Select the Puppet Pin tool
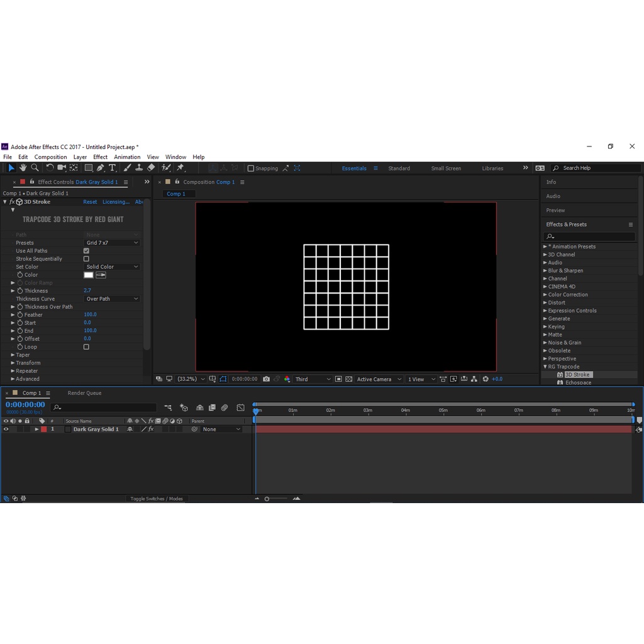The height and width of the screenshot is (644, 644). 180,168
